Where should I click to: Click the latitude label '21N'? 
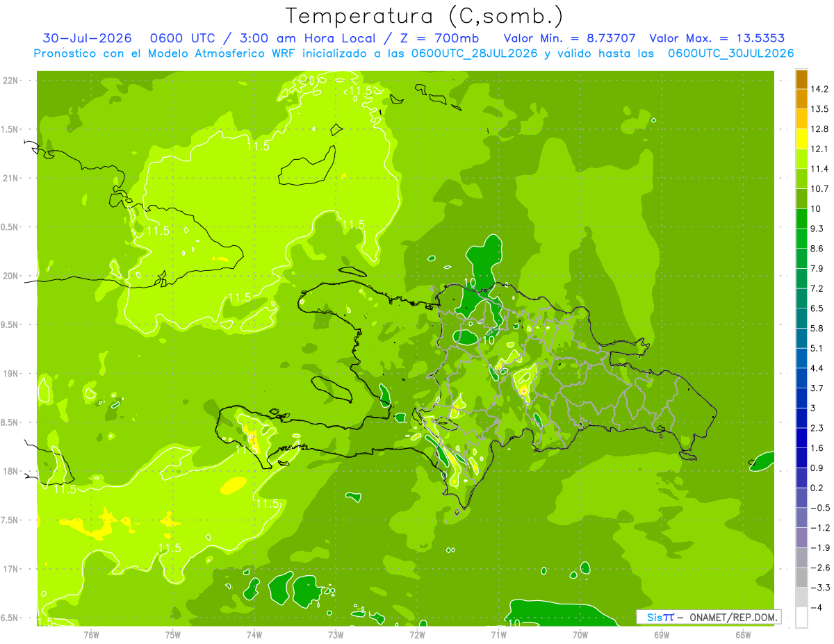(x=12, y=179)
